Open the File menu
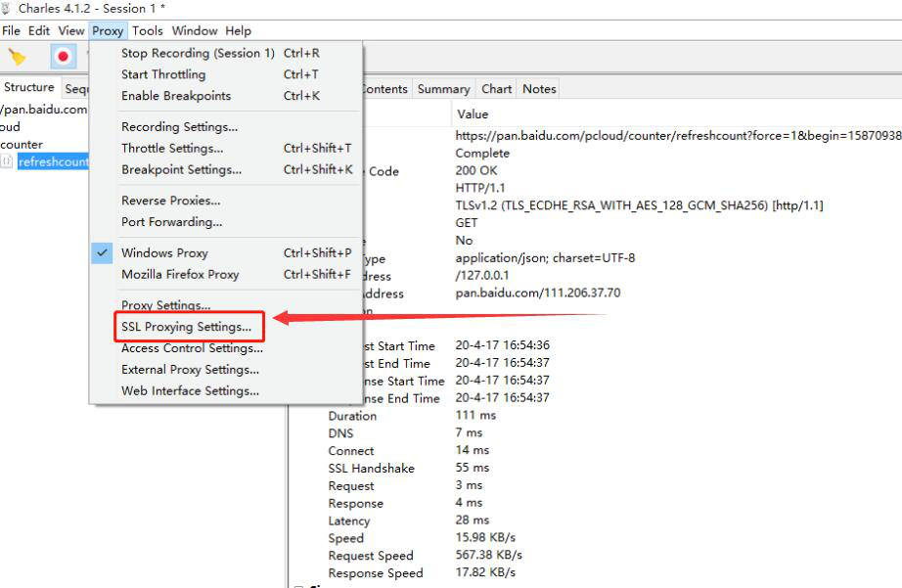 [x=11, y=30]
